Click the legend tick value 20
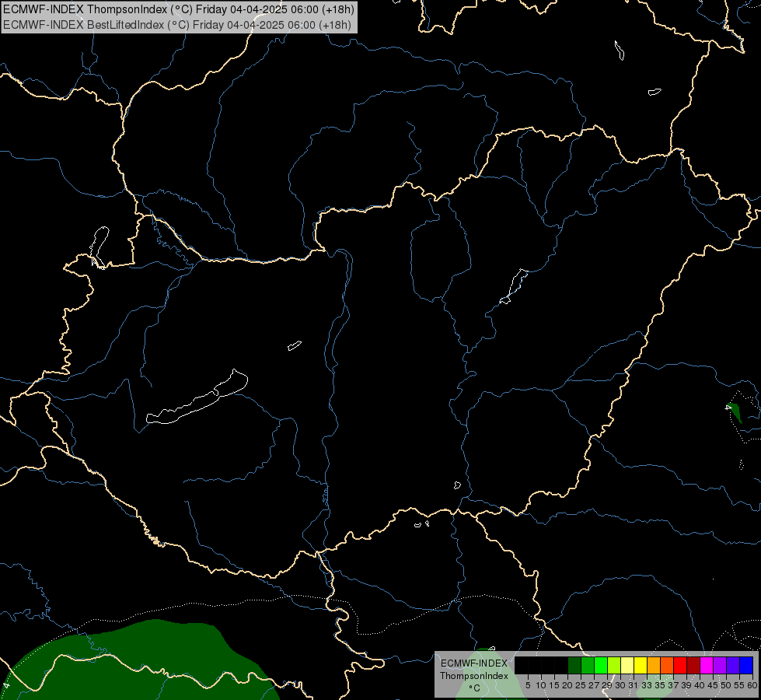 tap(567, 685)
